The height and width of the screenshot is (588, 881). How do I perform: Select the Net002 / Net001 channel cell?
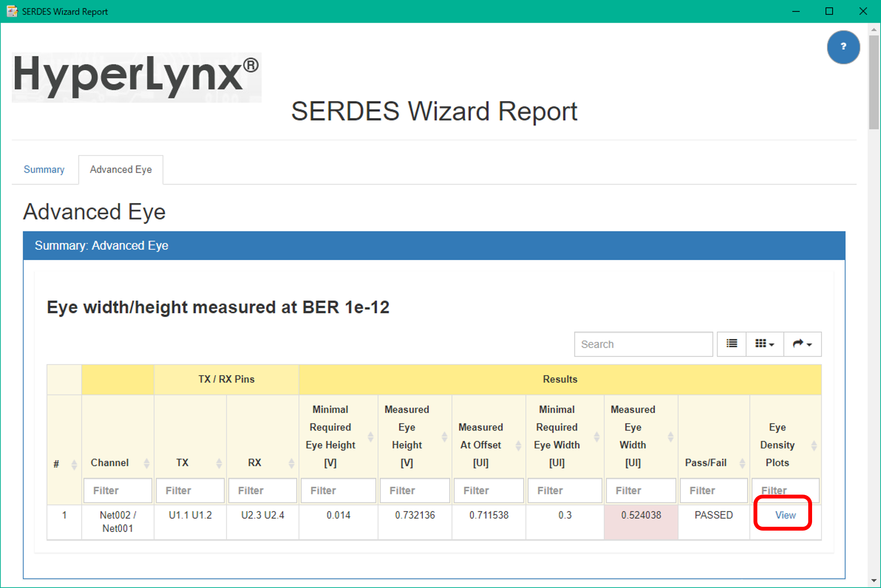118,522
